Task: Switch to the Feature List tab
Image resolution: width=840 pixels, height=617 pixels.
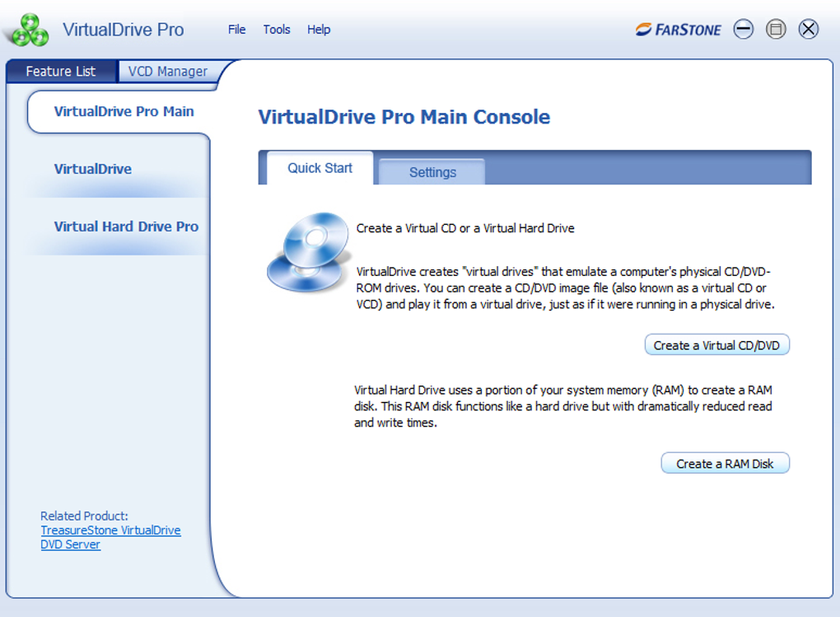Action: coord(61,72)
